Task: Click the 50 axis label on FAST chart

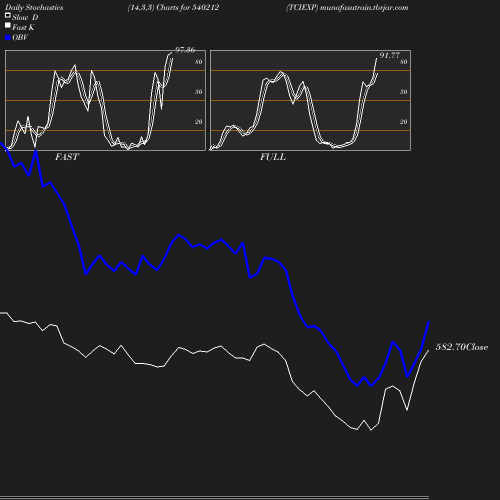Action: pyautogui.click(x=199, y=92)
